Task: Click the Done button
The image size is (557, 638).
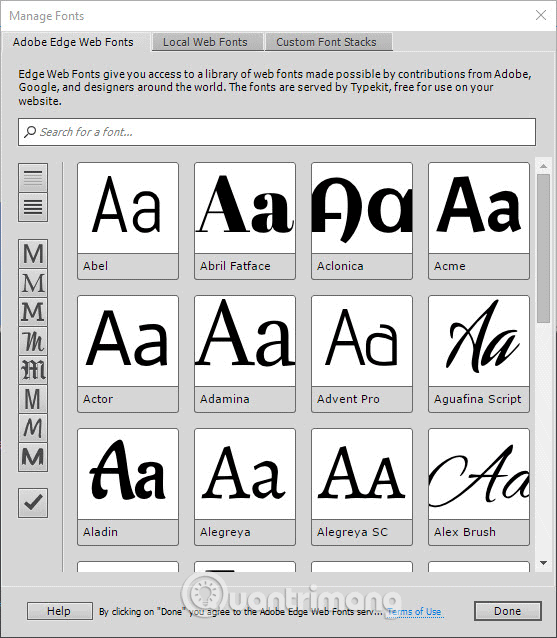Action: (507, 611)
